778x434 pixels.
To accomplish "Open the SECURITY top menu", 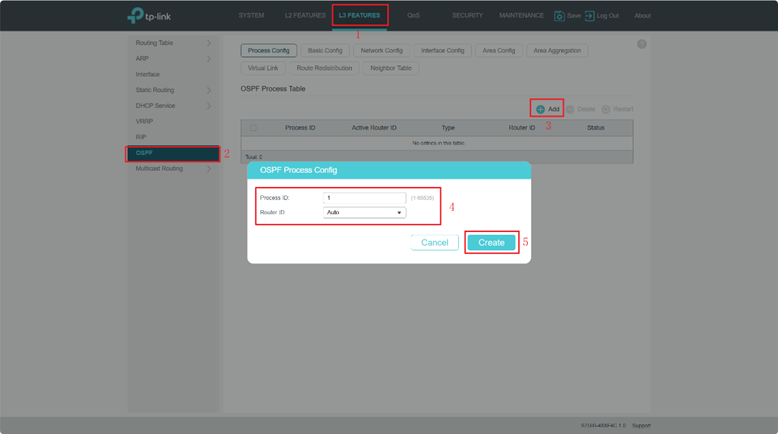I will pos(467,15).
